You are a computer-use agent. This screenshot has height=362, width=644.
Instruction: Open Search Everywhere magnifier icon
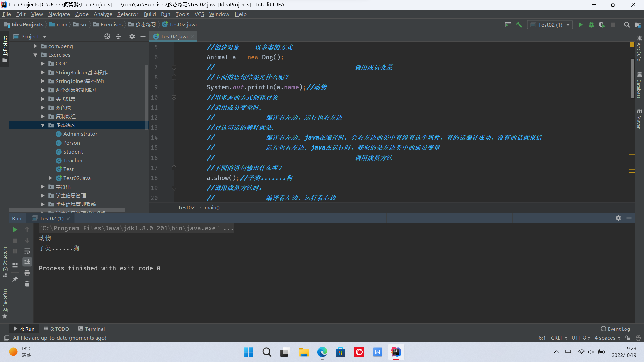(x=627, y=25)
